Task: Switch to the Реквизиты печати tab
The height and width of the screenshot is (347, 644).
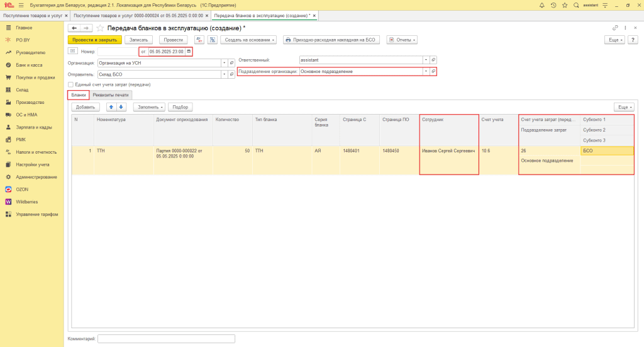Action: click(111, 95)
